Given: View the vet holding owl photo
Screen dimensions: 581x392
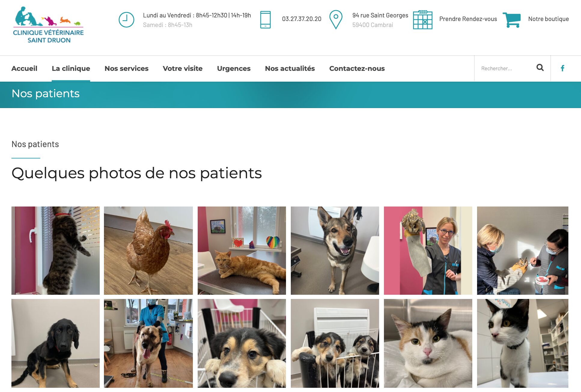Looking at the screenshot, I should point(428,251).
